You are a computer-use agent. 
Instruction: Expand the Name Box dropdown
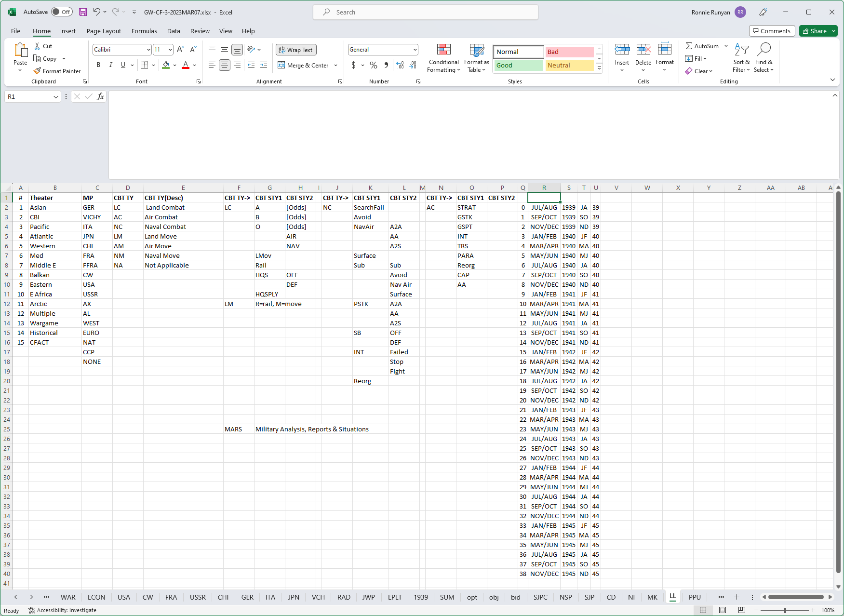(55, 97)
